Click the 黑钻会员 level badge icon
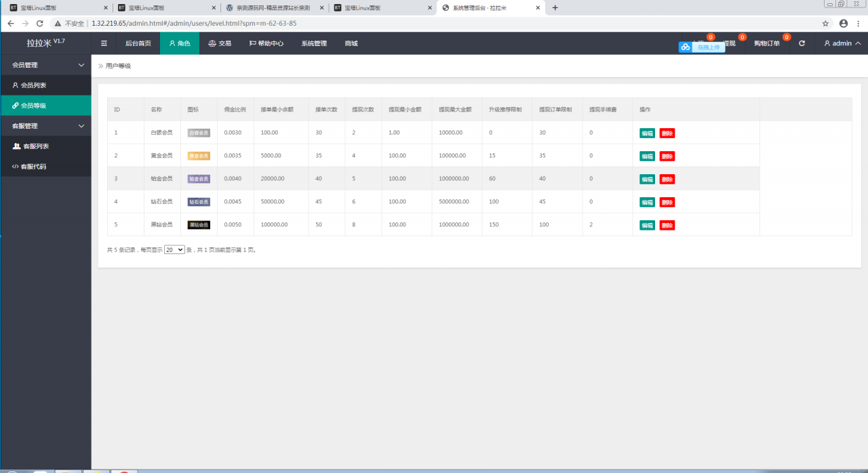Screen dimensions: 868x473 pos(199,225)
